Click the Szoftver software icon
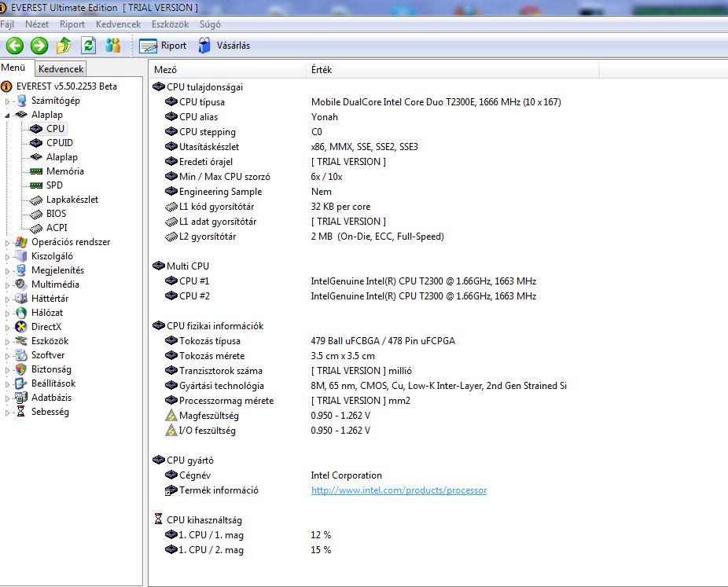The image size is (728, 587). click(21, 355)
